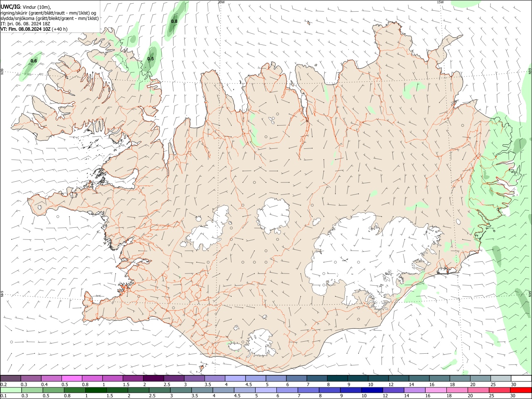Pick the deep blue lower swatch between 10 and 12
This screenshot has width=532, height=399.
coord(372,390)
